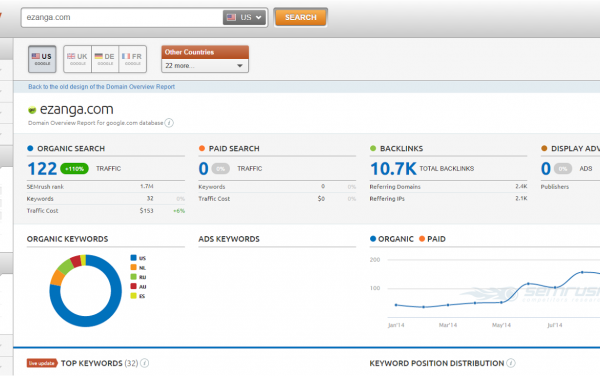Click the green RU legend swatch
The width and height of the screenshot is (600, 376).
(134, 277)
